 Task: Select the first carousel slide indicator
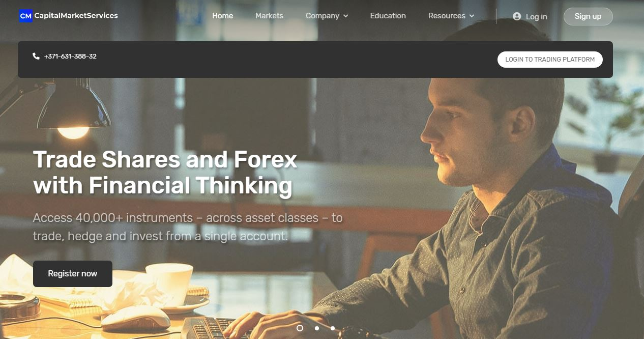point(300,328)
